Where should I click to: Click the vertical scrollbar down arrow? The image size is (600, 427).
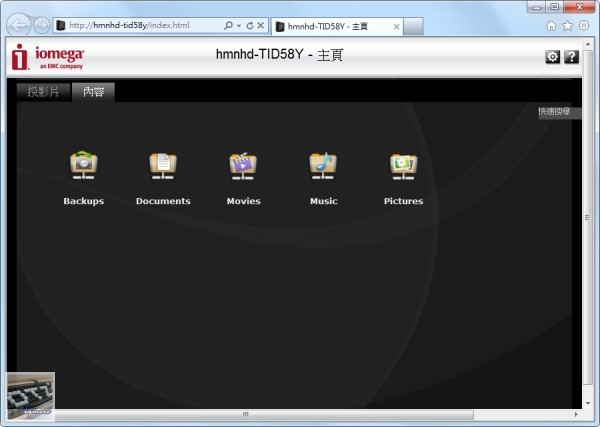(587, 403)
